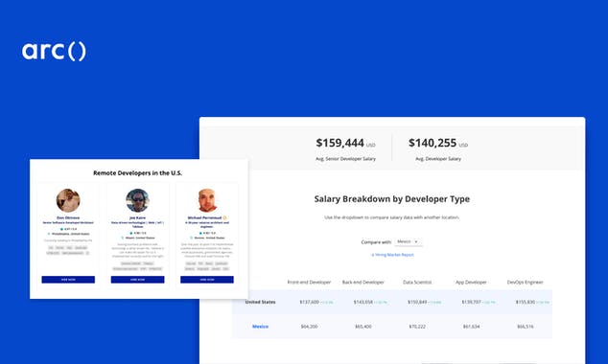This screenshot has width=608, height=364.
Task: Open Joe's developer profile photo
Action: point(138,200)
